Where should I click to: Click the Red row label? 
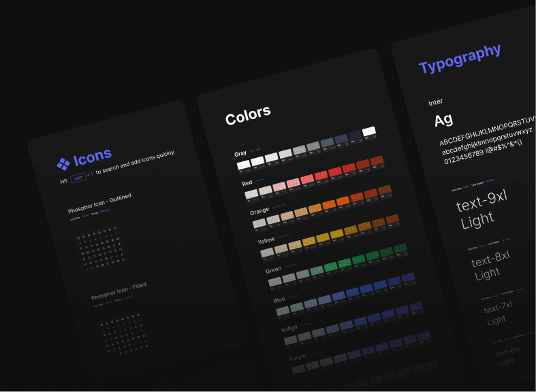pyautogui.click(x=247, y=183)
